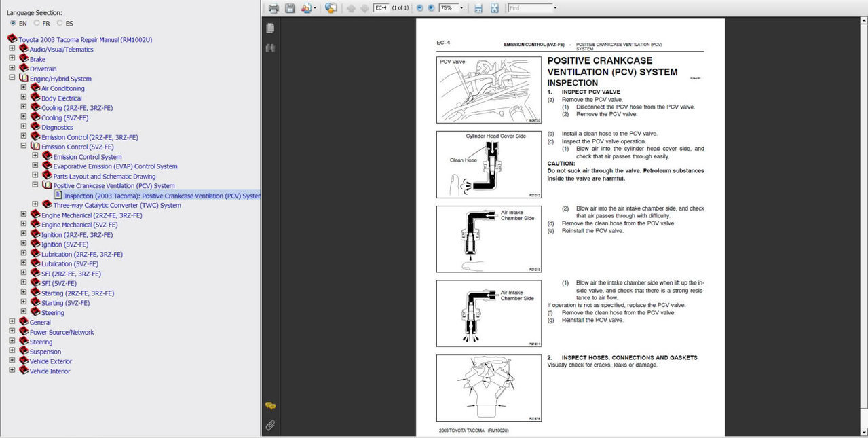
Task: Collapse the Emission Control (5VZ-FE) node
Action: point(24,146)
